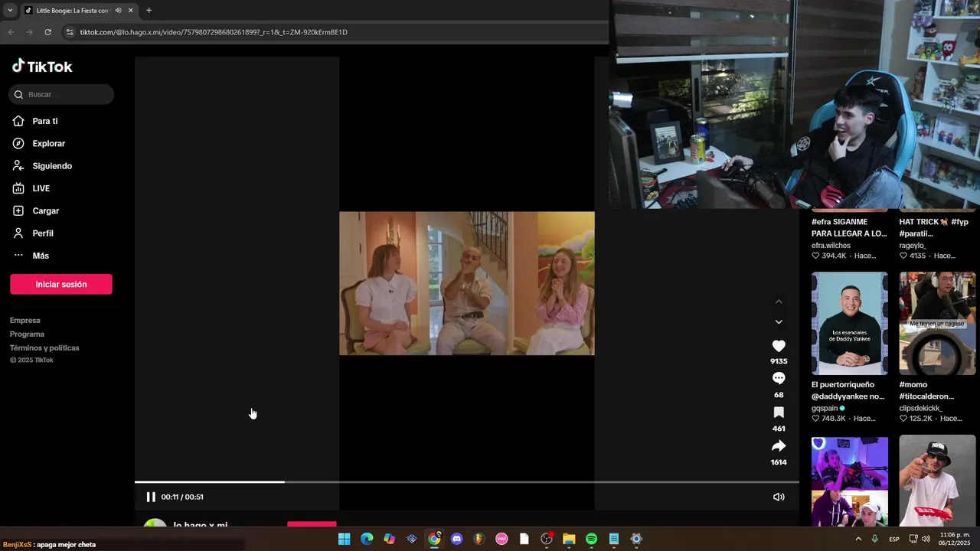Go to previous video up chevron
This screenshot has width=980, height=551.
[779, 302]
